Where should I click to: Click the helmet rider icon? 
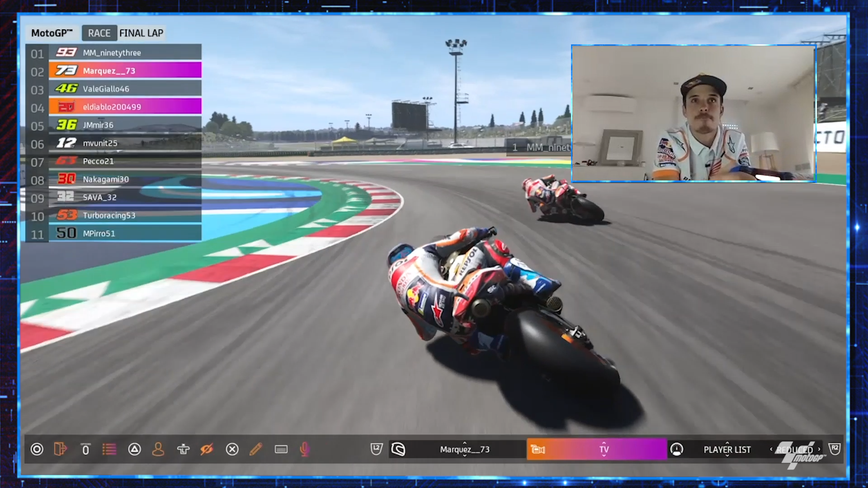398,449
